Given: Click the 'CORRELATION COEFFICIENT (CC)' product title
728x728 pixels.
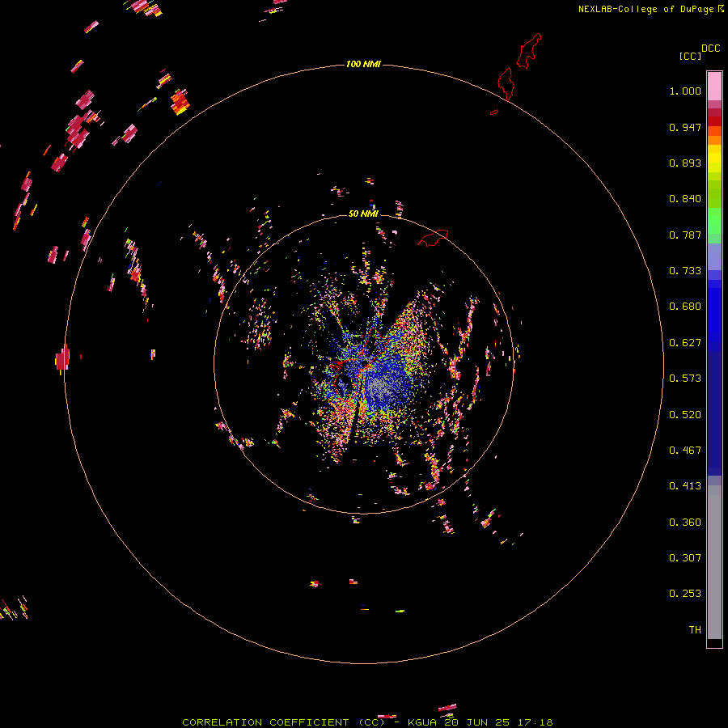Looking at the screenshot, I should [x=284, y=722].
